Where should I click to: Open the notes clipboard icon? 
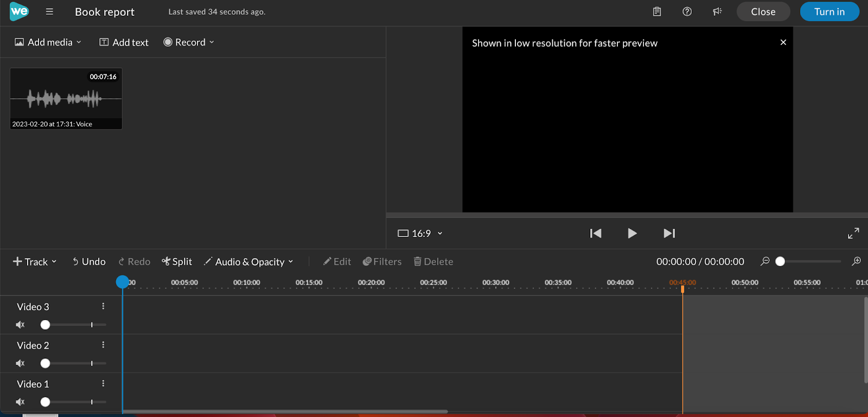[657, 11]
